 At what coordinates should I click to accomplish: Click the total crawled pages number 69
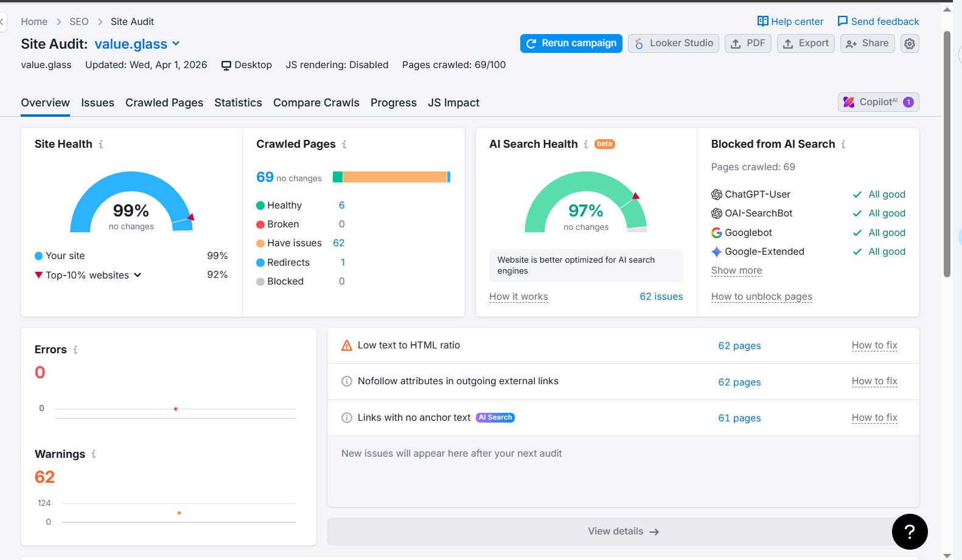[x=265, y=177]
